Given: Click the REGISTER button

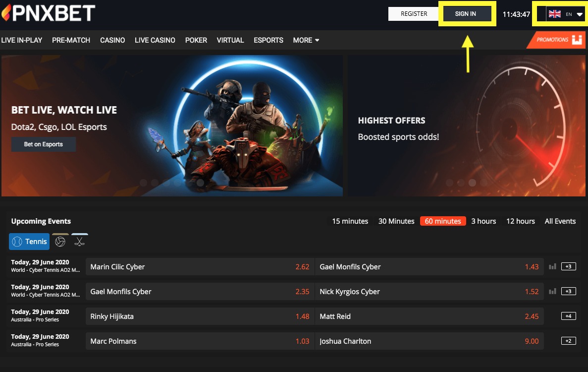Looking at the screenshot, I should coord(414,14).
